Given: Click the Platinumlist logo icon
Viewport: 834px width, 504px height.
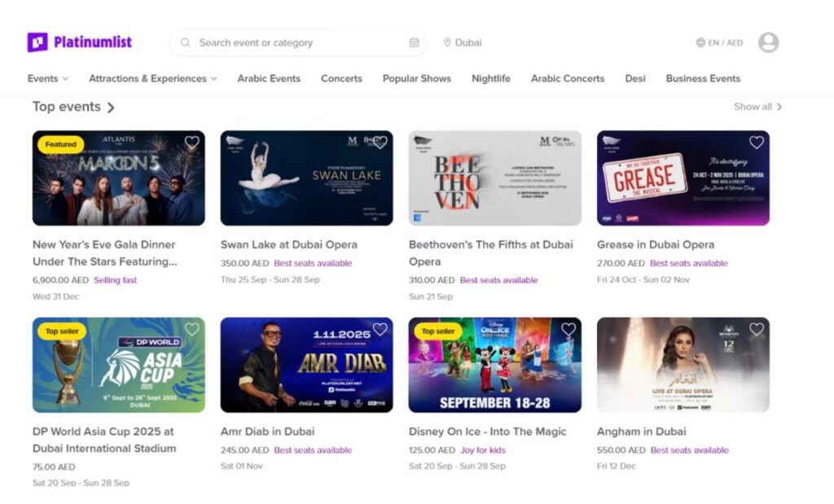Looking at the screenshot, I should coord(37,42).
